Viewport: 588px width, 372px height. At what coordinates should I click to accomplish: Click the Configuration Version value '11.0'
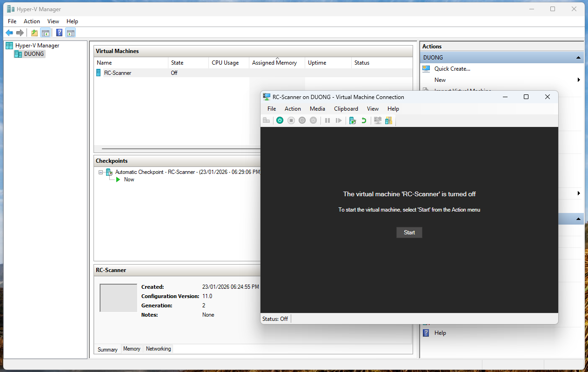207,296
